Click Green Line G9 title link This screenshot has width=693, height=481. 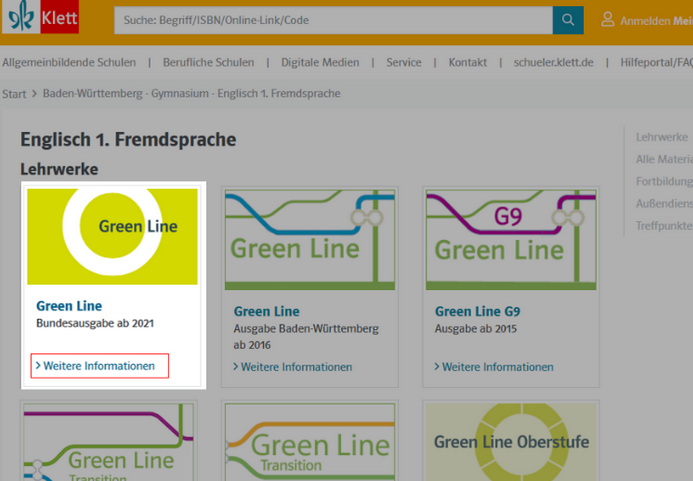479,311
